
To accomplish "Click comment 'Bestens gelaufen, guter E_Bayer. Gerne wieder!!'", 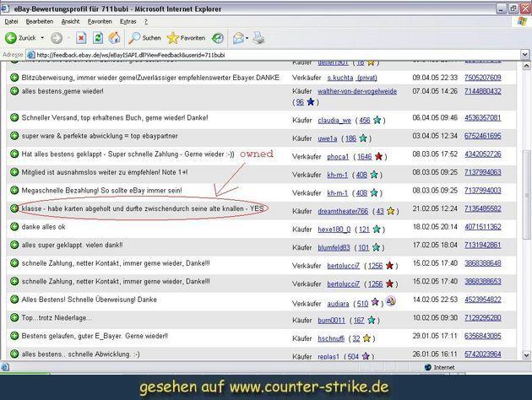I will coord(95,336).
